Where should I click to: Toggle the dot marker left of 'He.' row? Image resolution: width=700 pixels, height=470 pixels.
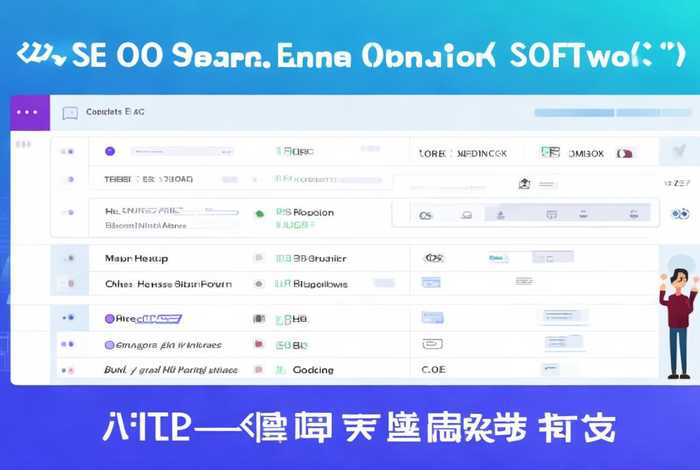[68, 212]
